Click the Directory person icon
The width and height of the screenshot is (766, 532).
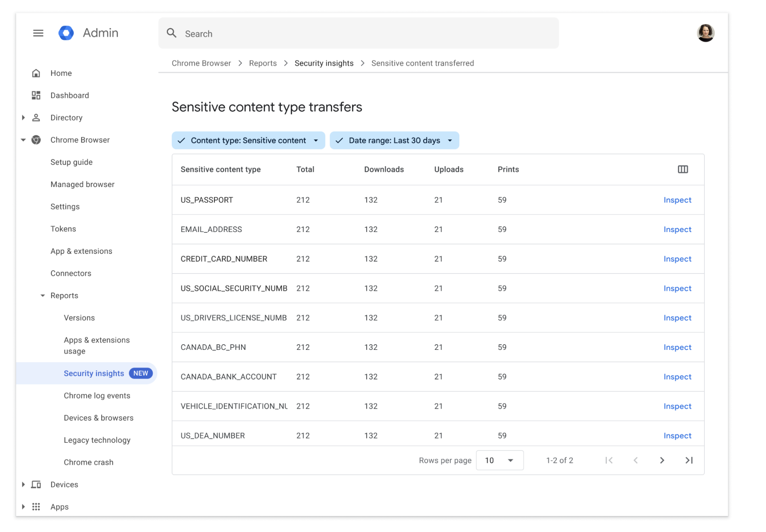pyautogui.click(x=36, y=118)
